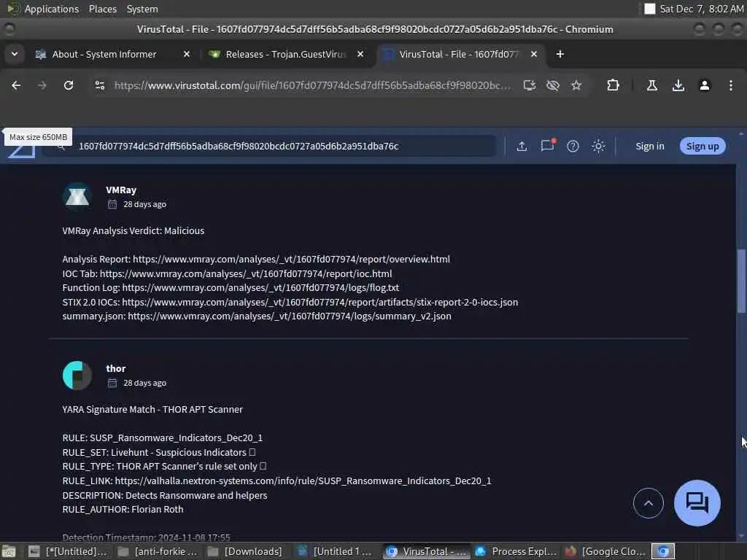Toggle the light/dark theme sun icon
This screenshot has width=747, height=560.
point(598,146)
